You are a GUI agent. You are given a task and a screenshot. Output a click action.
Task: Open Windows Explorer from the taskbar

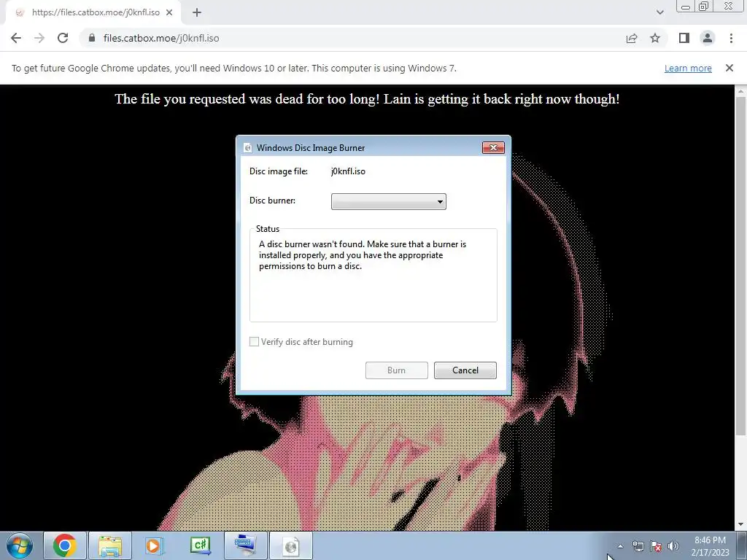coord(110,545)
